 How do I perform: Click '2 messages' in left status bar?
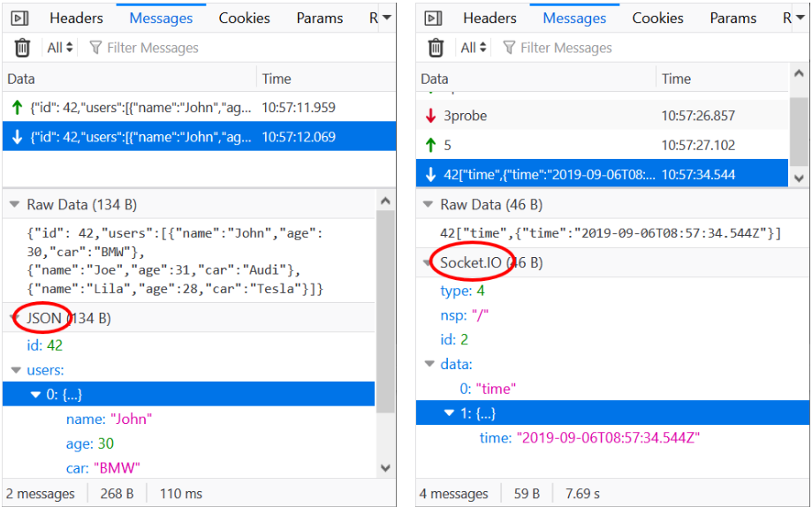[x=41, y=494]
